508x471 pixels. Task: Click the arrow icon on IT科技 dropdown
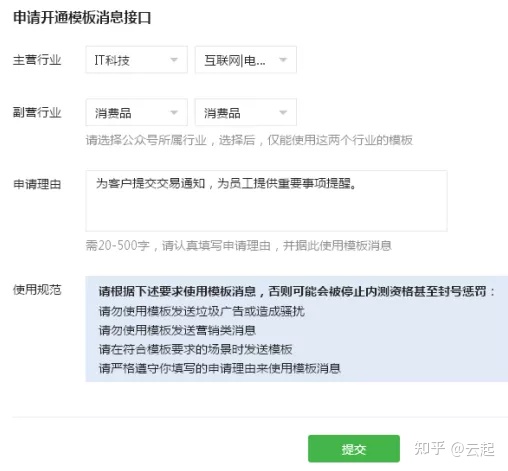coord(174,60)
